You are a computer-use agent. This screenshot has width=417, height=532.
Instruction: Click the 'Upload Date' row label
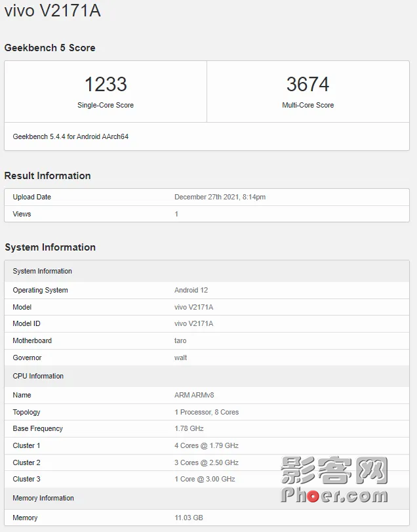(x=32, y=197)
